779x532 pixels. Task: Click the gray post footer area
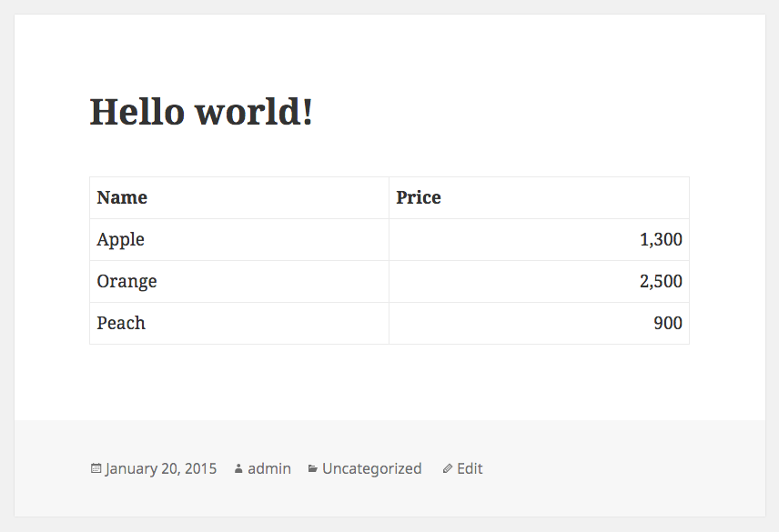[x=621, y=468]
